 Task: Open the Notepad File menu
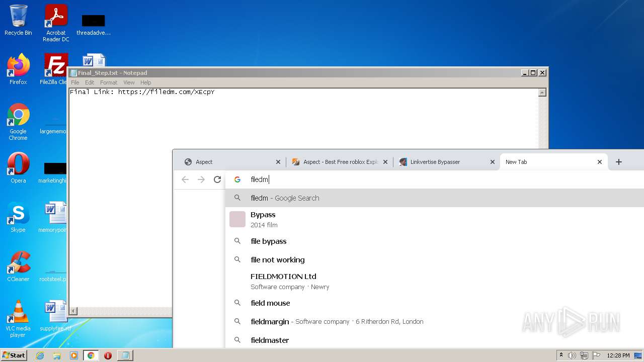pyautogui.click(x=75, y=82)
